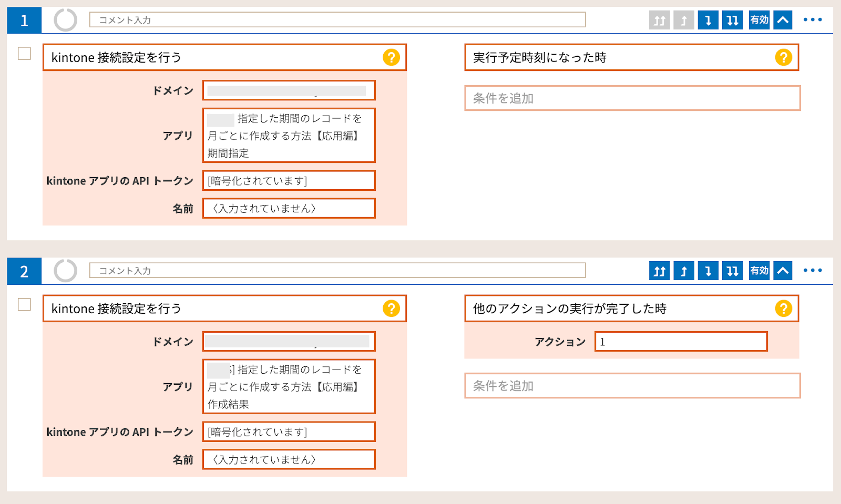Open help for row 1 kintone 接続設定を行う

(391, 57)
